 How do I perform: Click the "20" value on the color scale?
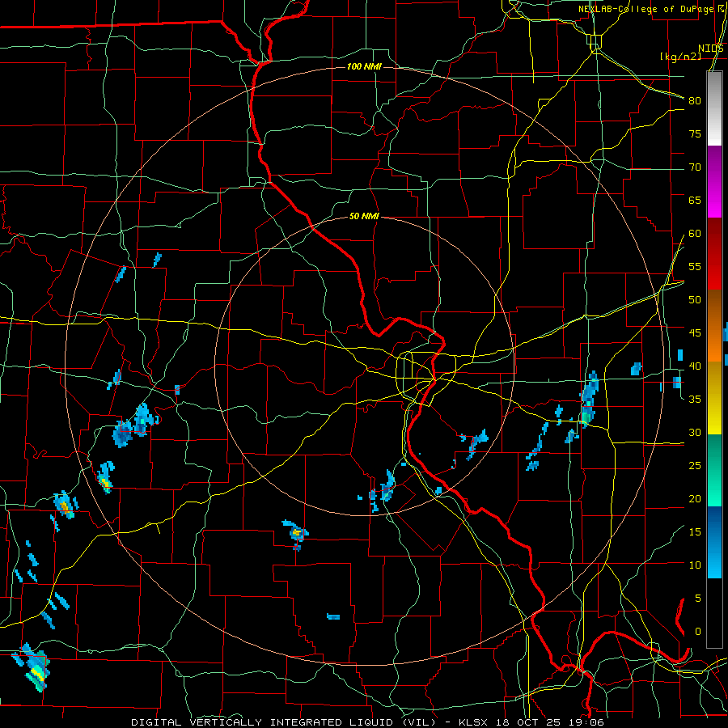pos(695,498)
